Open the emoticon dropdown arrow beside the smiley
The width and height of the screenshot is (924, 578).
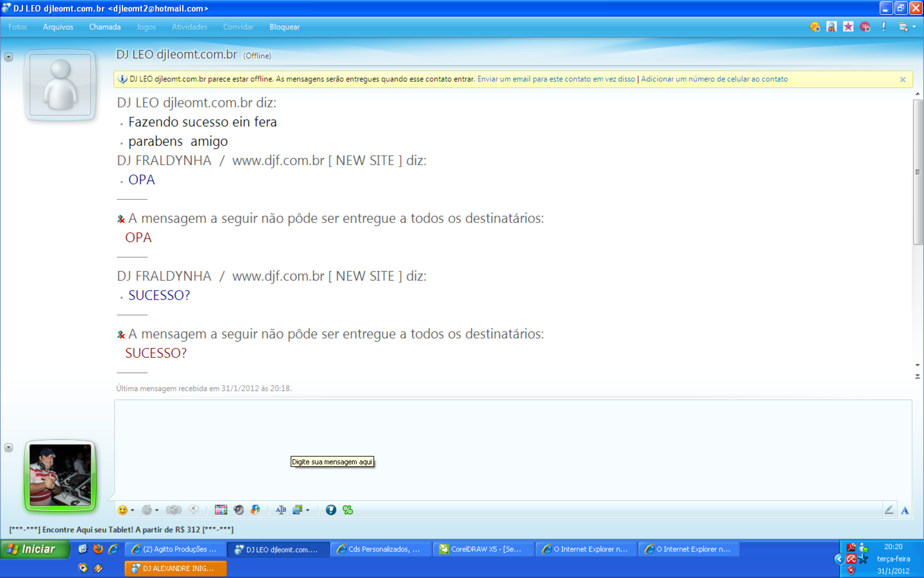pos(133,510)
